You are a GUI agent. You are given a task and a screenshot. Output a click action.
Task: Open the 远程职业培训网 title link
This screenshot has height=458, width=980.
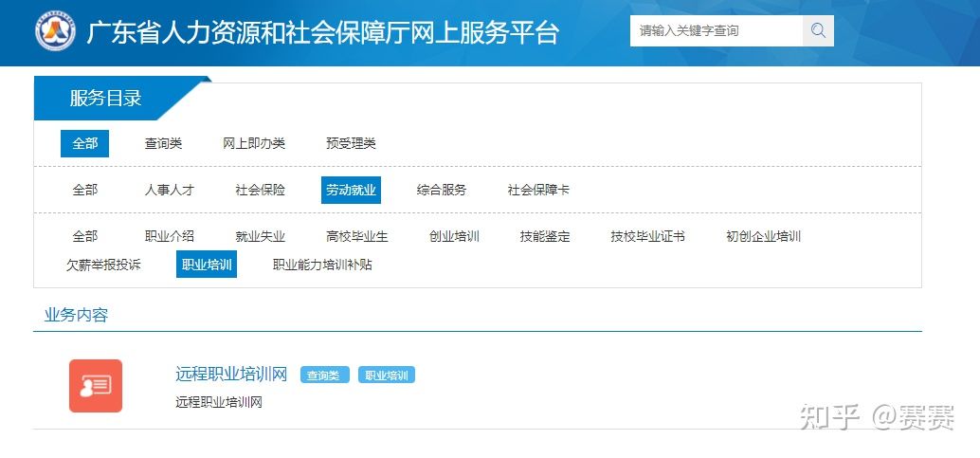(x=231, y=374)
